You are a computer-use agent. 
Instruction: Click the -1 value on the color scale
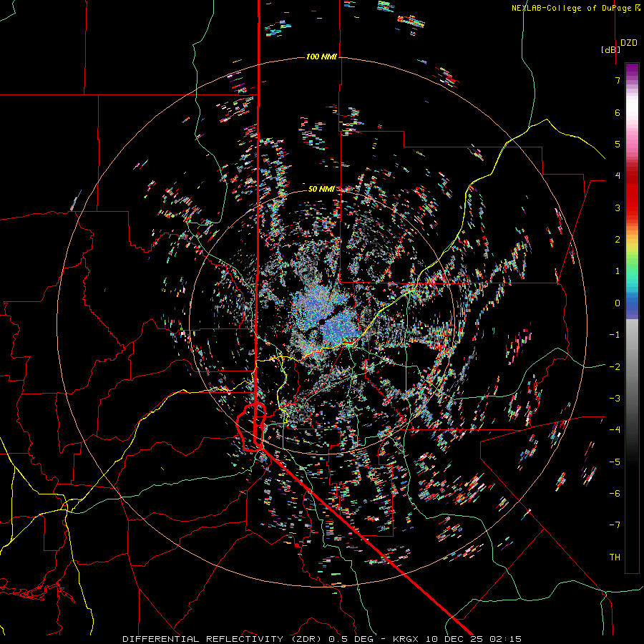tap(615, 335)
